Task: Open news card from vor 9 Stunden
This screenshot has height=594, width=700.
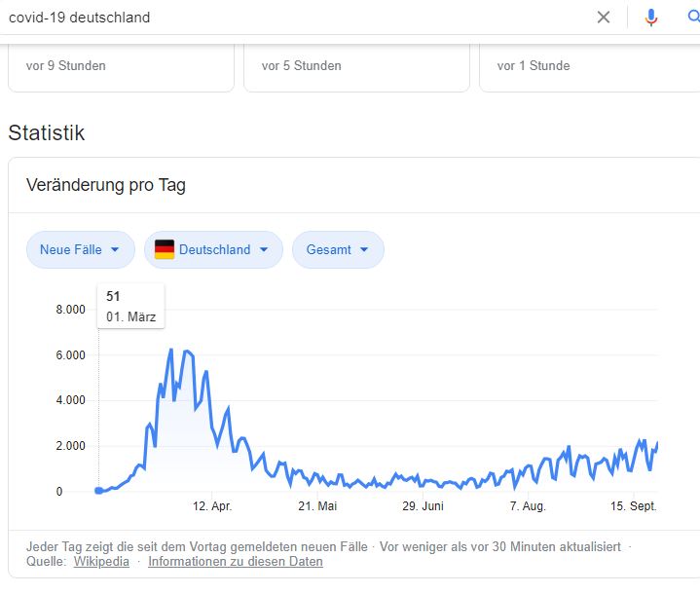Action: click(x=121, y=68)
